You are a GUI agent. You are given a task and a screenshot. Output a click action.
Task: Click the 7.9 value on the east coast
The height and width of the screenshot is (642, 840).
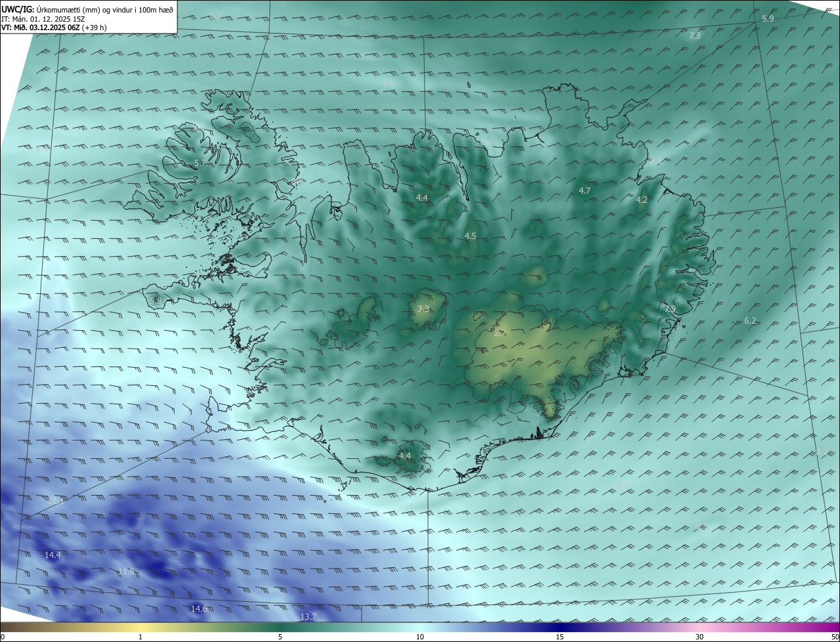pyautogui.click(x=669, y=309)
